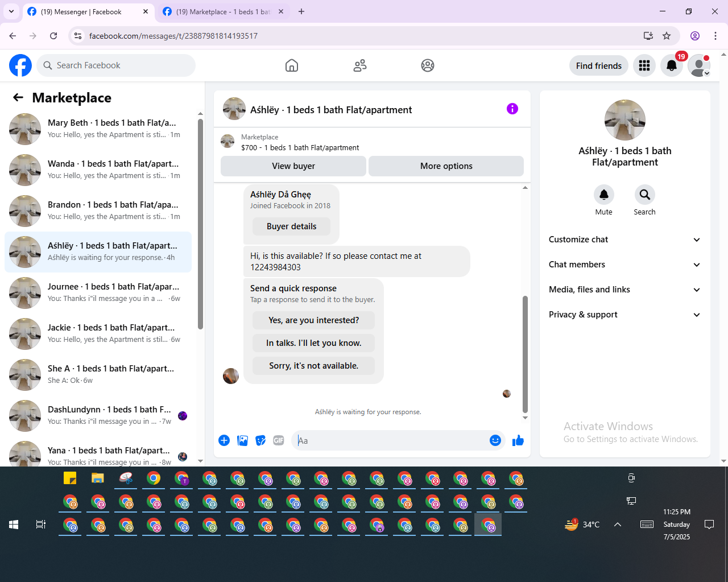728x582 pixels.
Task: Click the More options button
Action: point(446,166)
